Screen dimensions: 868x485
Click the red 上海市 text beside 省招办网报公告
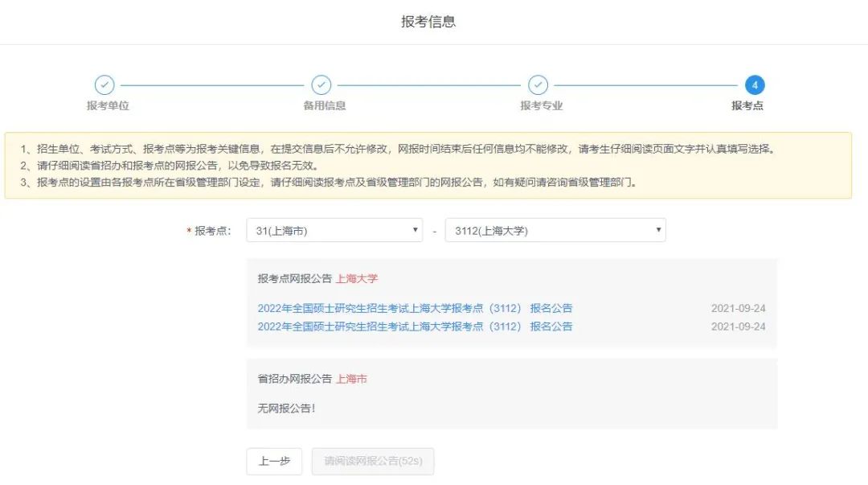click(x=351, y=379)
